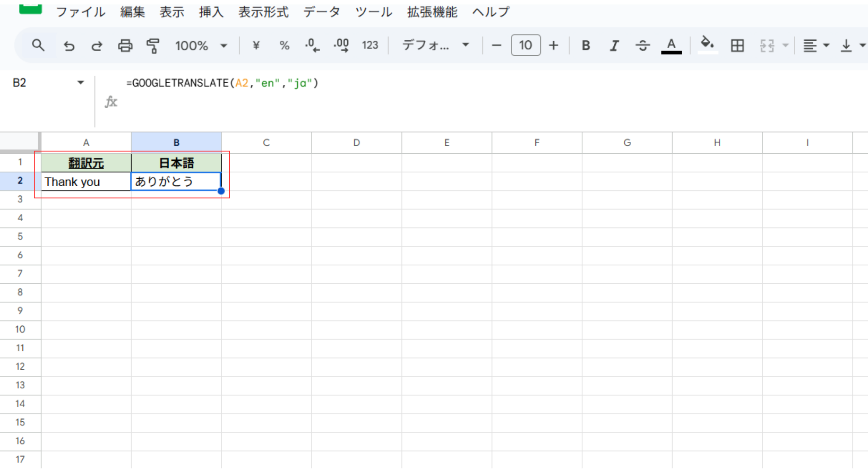Viewport: 868px width, 473px height.
Task: Open the データ menu
Action: click(322, 12)
